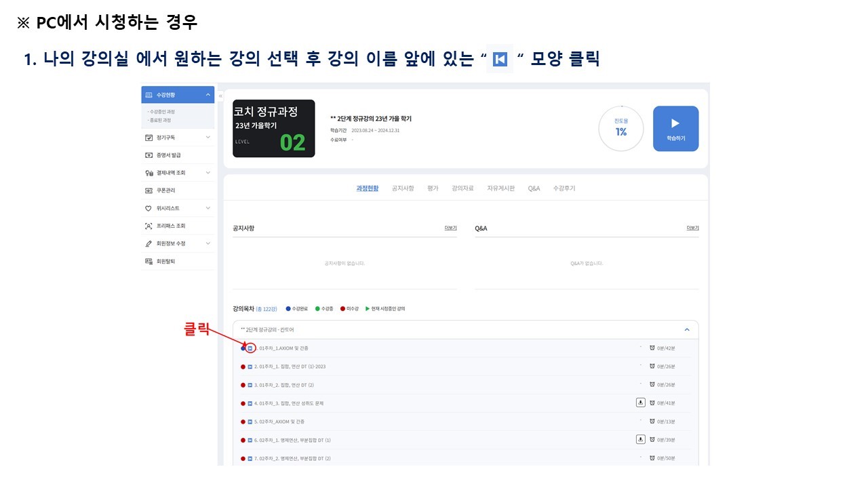Click 더보기 in the Q&A panel
The image size is (868, 488).
coord(692,228)
